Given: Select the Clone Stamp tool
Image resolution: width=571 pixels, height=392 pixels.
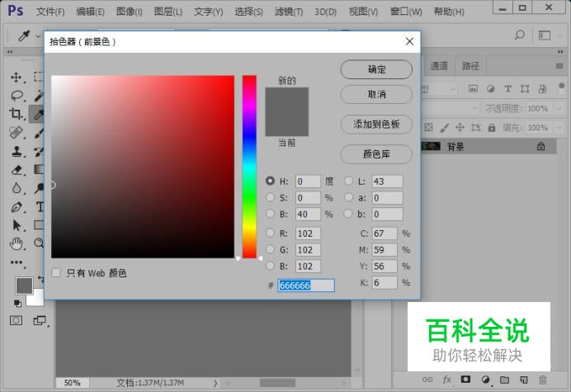Looking at the screenshot, I should (17, 151).
